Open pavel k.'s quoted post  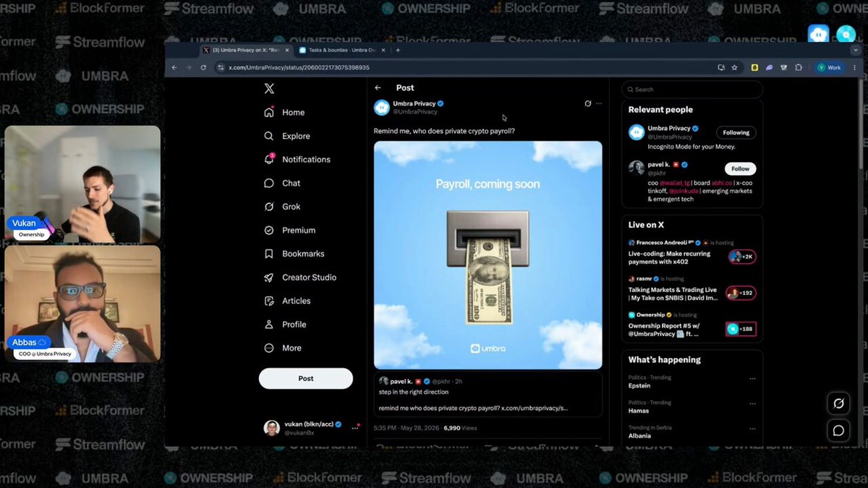[x=488, y=395]
